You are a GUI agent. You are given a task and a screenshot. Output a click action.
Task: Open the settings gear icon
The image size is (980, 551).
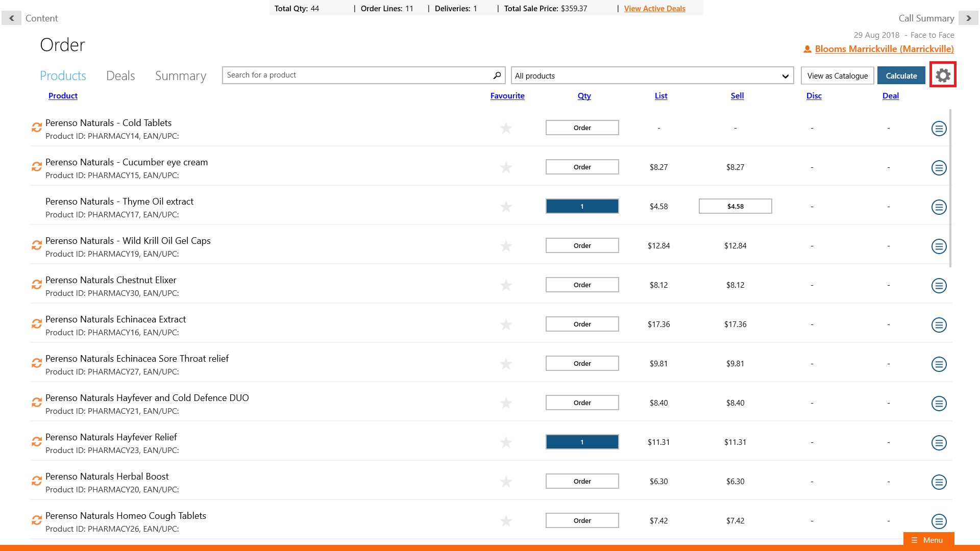[x=942, y=75]
